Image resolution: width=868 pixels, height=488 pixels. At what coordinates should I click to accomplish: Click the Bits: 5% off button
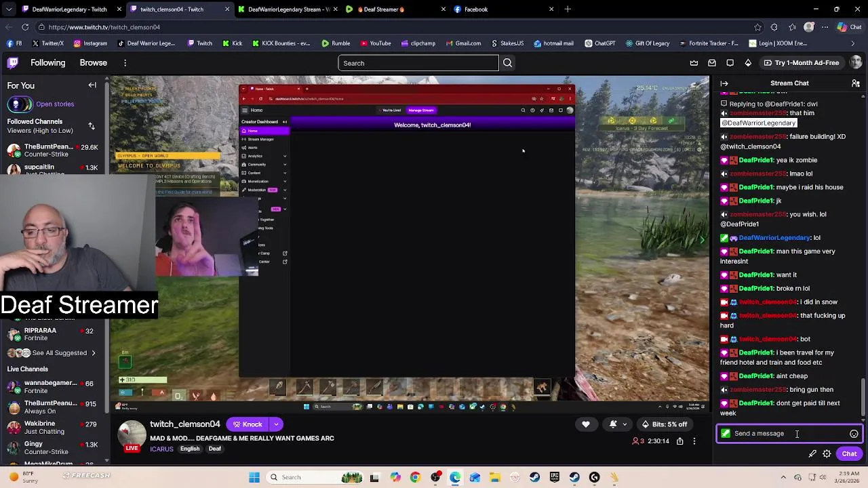(x=665, y=424)
